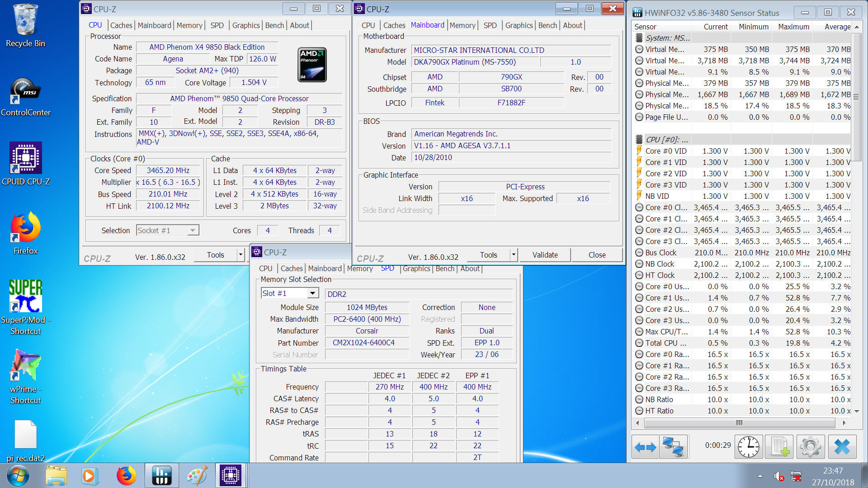Open the remote network computers button in HWiNFO
Image resolution: width=868 pixels, height=488 pixels.
click(x=673, y=447)
